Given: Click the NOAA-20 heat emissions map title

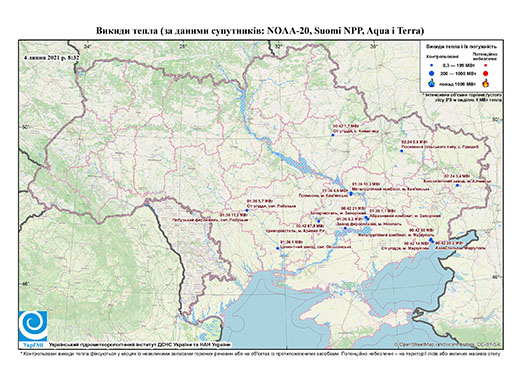Looking at the screenshot, I should pyautogui.click(x=260, y=31).
